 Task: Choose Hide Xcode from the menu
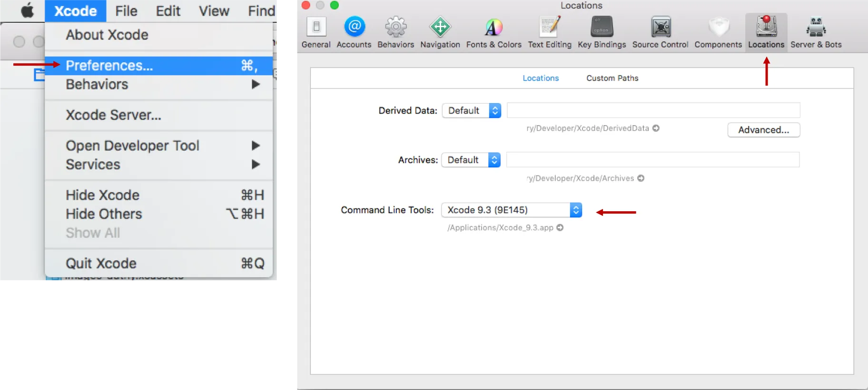159,195
